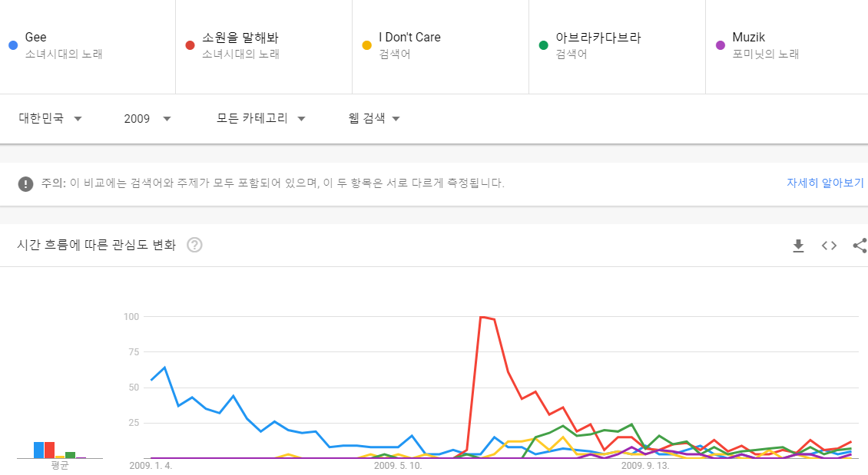The height and width of the screenshot is (475, 868).
Task: Click the 2009. 5. 10. axis label
Action: click(396, 465)
